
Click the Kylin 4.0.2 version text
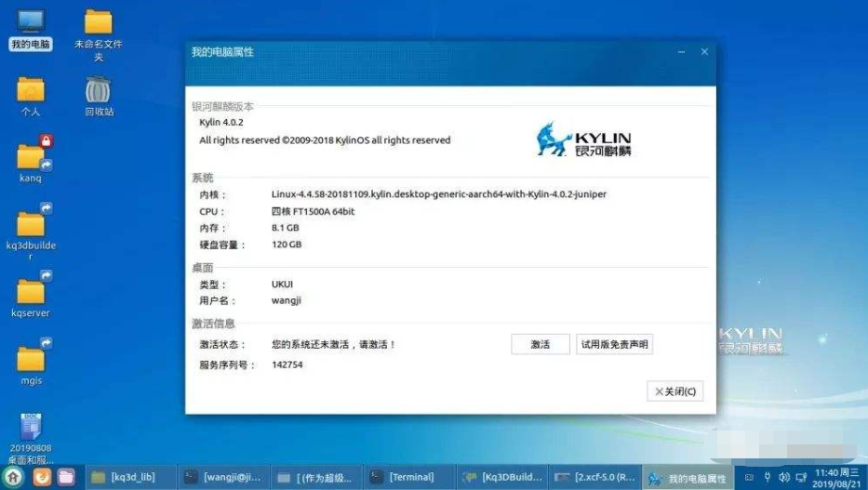tap(221, 122)
